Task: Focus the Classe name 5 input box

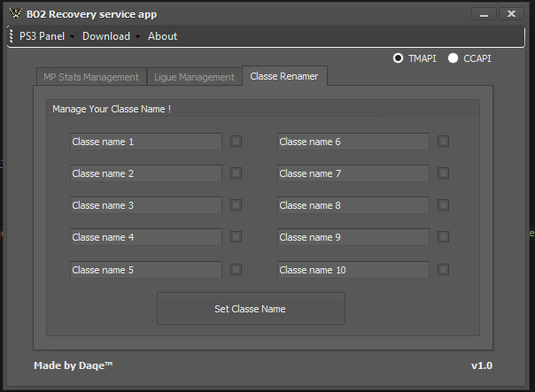Action: (x=146, y=270)
